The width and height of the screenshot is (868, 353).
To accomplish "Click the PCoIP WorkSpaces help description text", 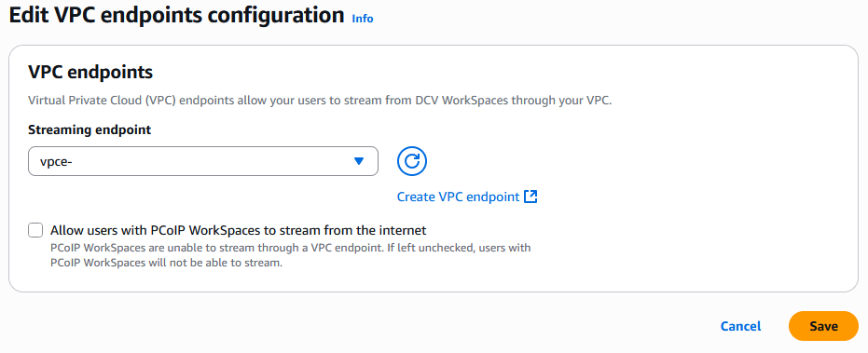I will click(291, 255).
